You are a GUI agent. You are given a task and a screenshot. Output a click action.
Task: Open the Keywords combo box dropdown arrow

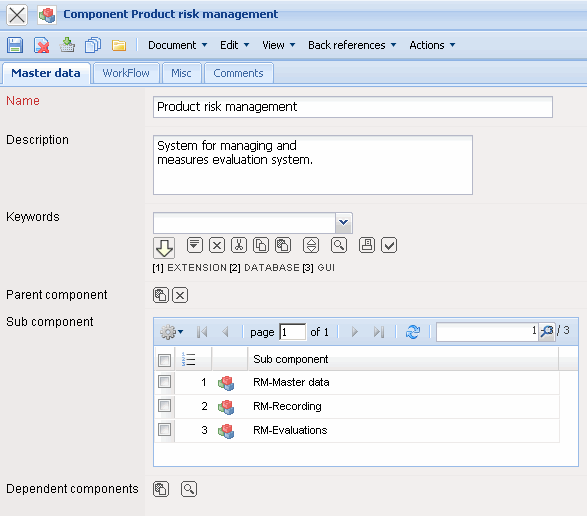pyautogui.click(x=343, y=223)
